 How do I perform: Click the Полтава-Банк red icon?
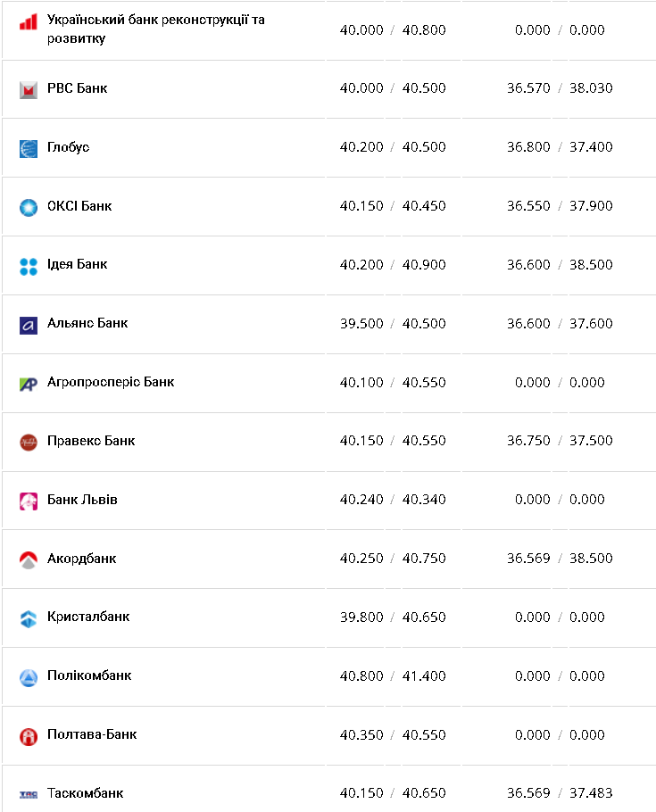29,736
